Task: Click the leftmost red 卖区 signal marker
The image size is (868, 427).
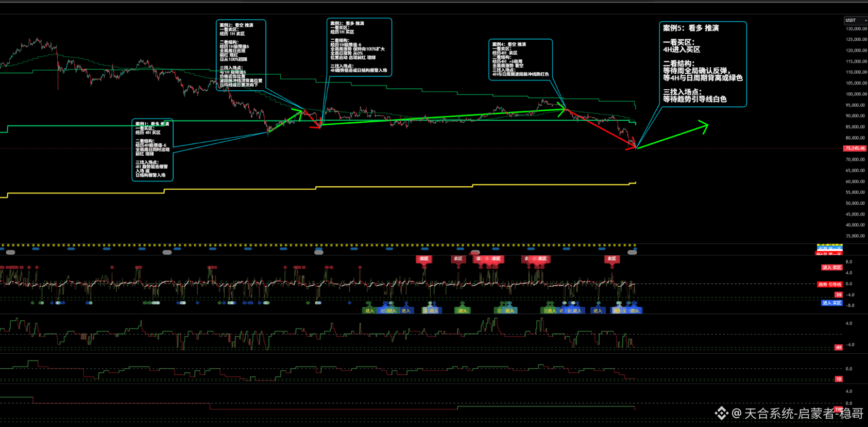Action: [x=424, y=259]
